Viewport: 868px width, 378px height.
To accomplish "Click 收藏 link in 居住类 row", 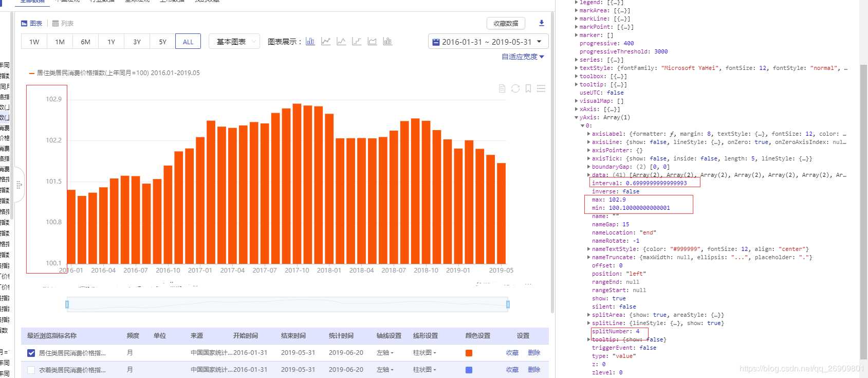I will click(x=512, y=353).
